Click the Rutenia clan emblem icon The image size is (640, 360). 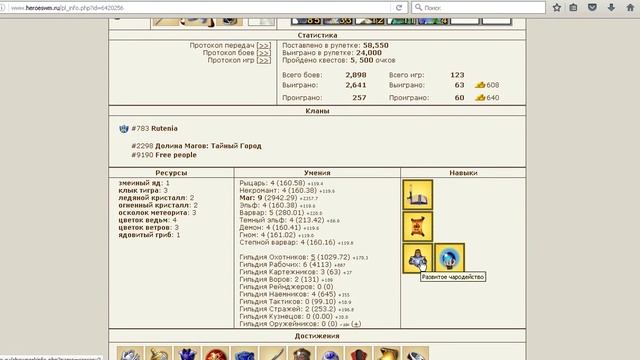click(x=124, y=129)
